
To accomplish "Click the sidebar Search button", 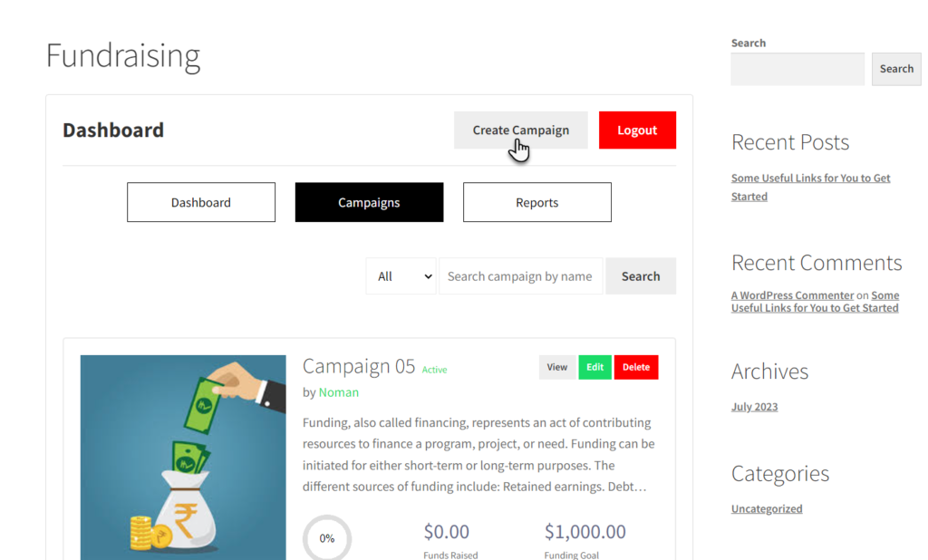I will coord(896,69).
